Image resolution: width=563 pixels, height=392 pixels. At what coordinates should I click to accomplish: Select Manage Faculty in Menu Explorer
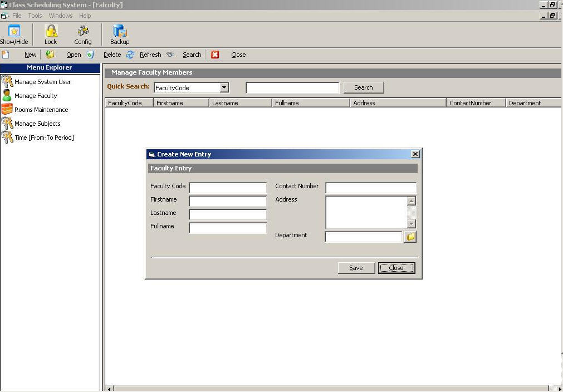click(x=36, y=96)
